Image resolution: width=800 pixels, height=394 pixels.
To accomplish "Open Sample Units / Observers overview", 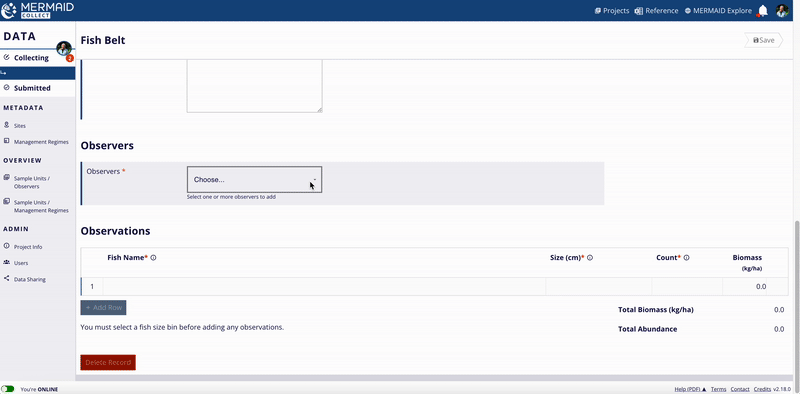I will pos(32,182).
